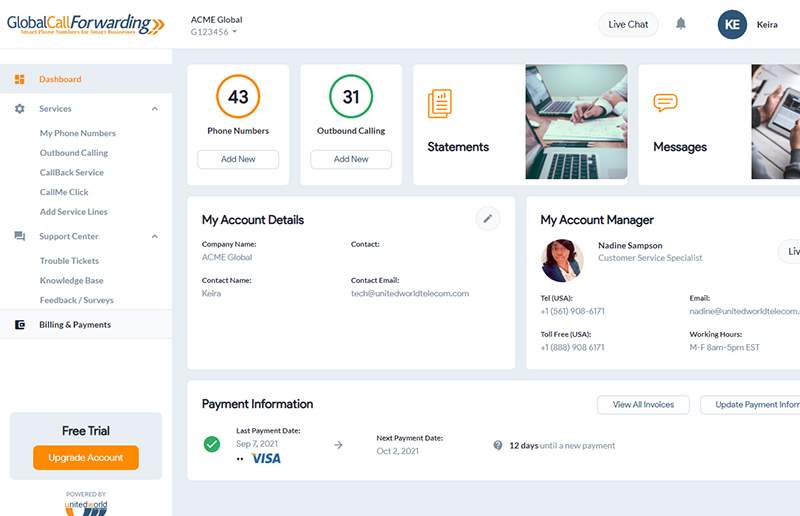Open the notifications bell
The image size is (800, 516).
tap(681, 23)
